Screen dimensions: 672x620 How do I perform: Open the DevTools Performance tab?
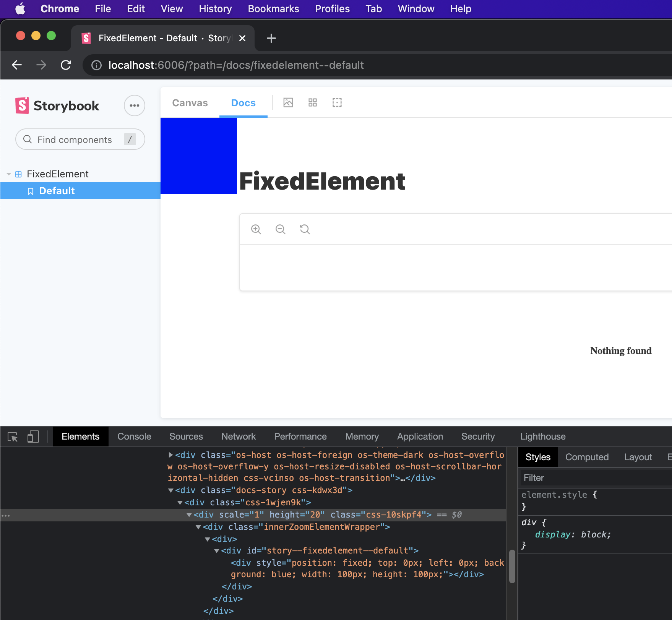point(300,437)
